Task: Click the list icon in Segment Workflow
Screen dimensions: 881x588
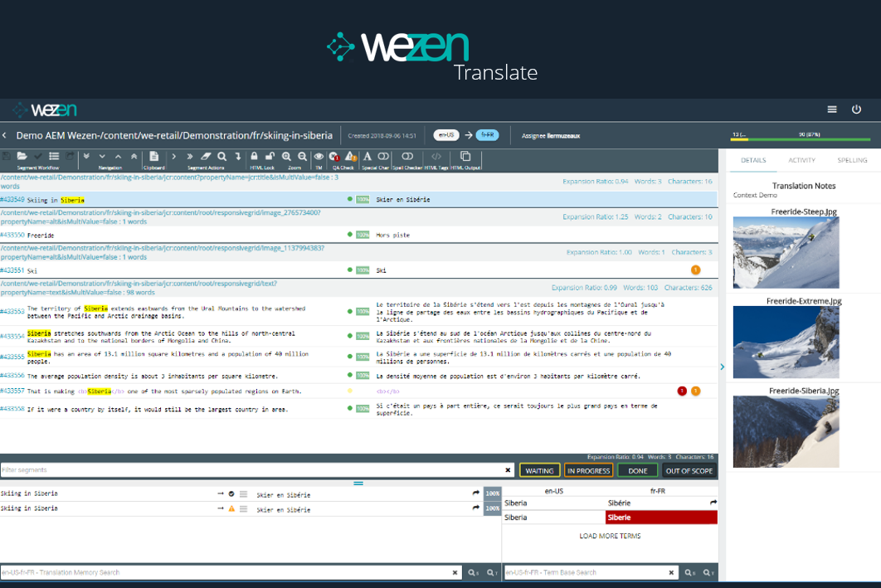Action: click(54, 156)
